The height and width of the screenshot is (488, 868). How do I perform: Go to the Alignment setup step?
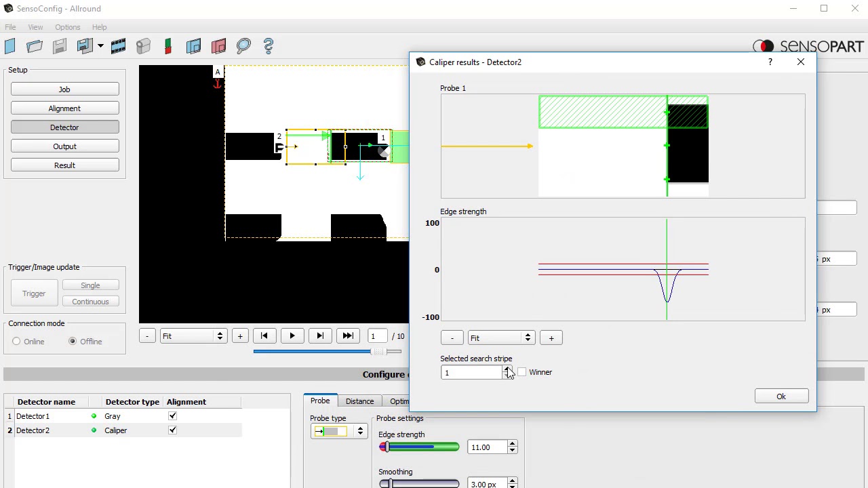click(64, 108)
